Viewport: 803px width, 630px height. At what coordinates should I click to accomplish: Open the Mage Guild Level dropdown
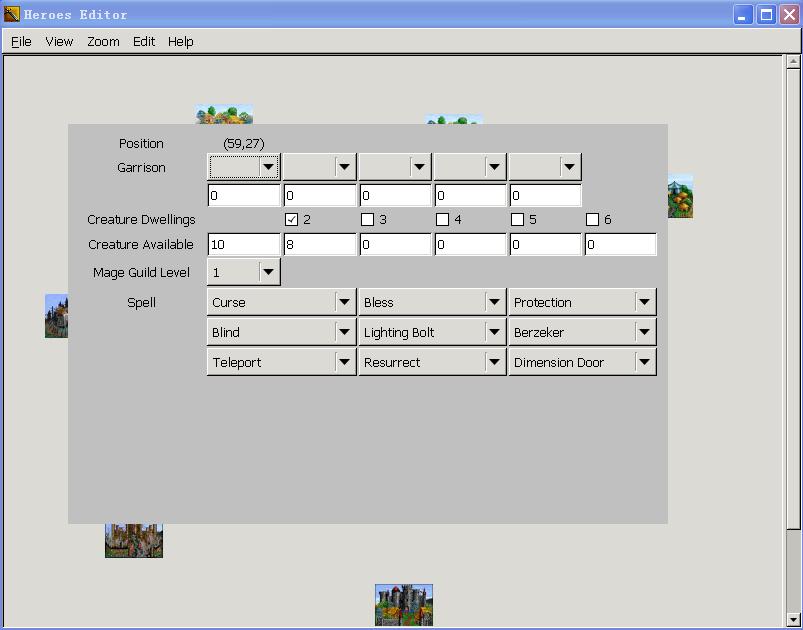pos(244,272)
